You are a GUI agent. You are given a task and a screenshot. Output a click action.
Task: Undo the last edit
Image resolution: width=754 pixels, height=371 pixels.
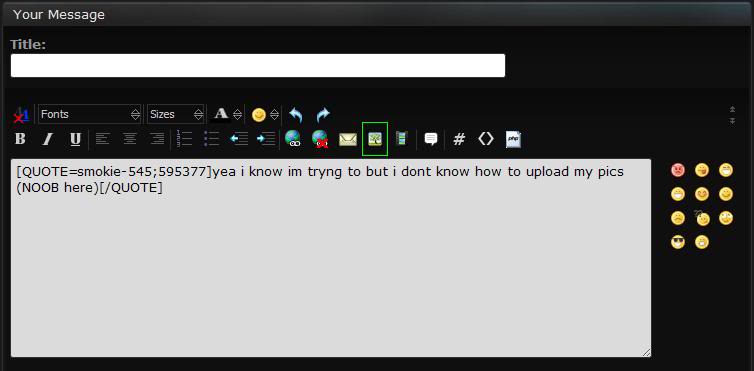coord(296,115)
